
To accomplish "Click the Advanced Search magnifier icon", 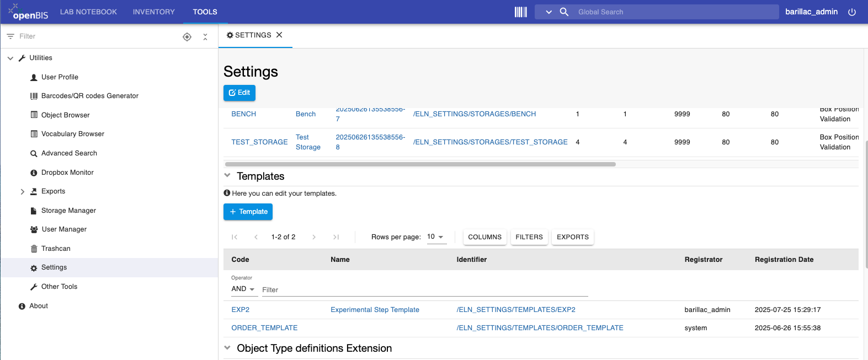I will coord(34,153).
